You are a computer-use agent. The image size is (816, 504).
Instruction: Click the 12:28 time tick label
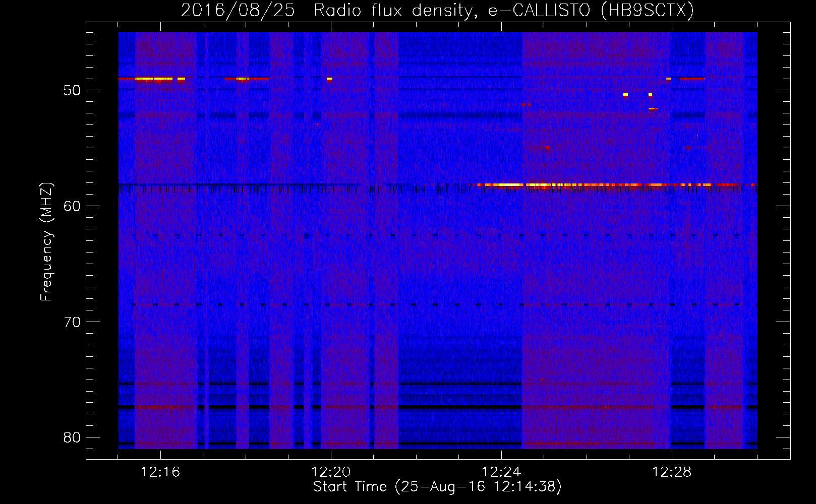[672, 472]
